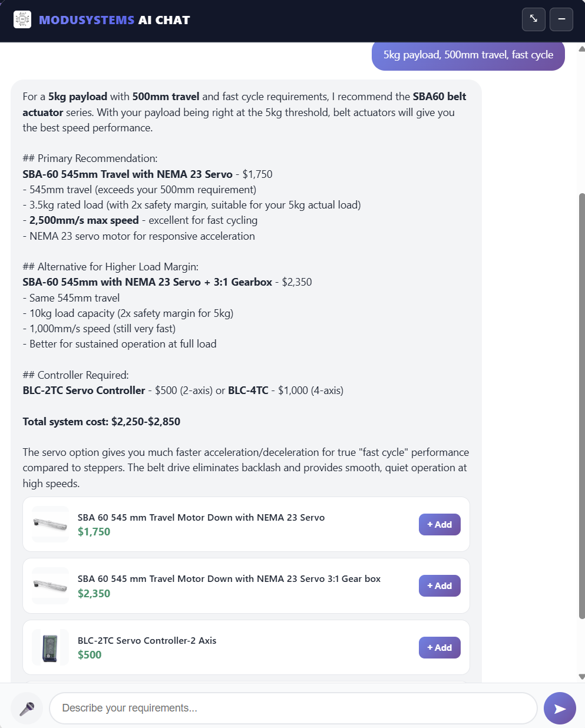585x728 pixels.
Task: Click the SBA 60 NEMA 23 Servo thumbnail
Action: click(x=51, y=524)
